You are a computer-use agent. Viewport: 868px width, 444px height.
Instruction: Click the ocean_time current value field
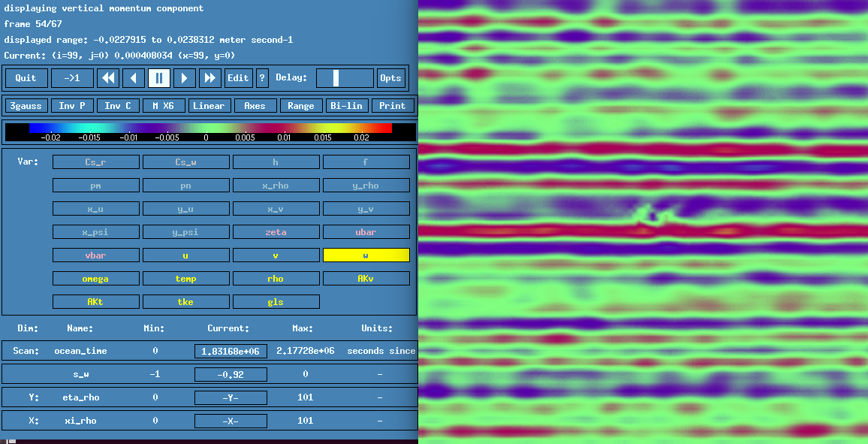coord(231,351)
